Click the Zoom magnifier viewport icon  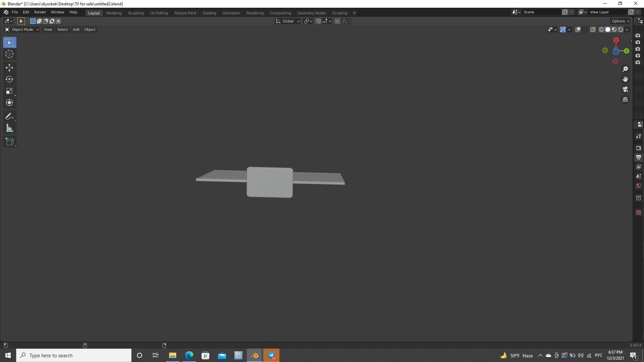(625, 69)
